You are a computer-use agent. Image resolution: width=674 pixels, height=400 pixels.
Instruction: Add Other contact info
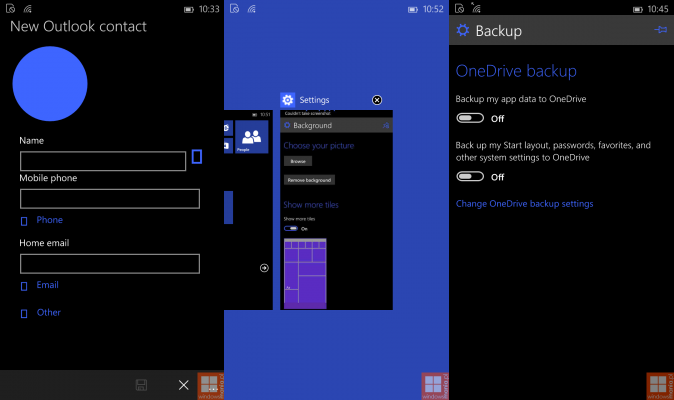(x=49, y=312)
